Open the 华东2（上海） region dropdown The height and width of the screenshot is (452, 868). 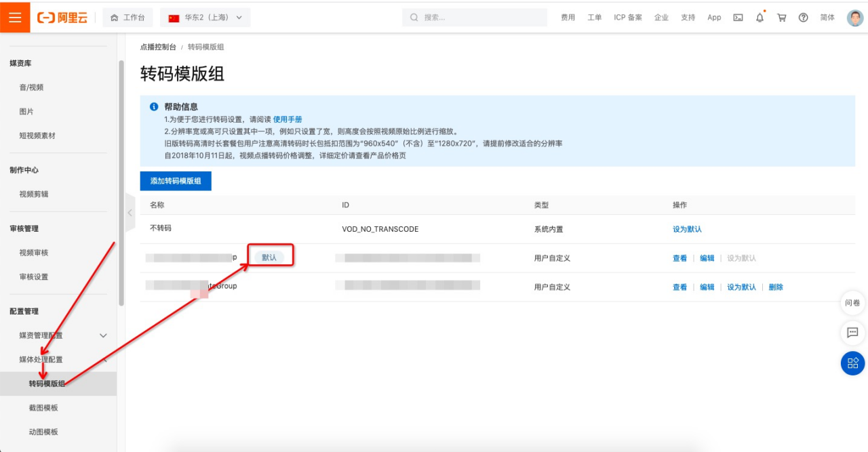coord(205,18)
